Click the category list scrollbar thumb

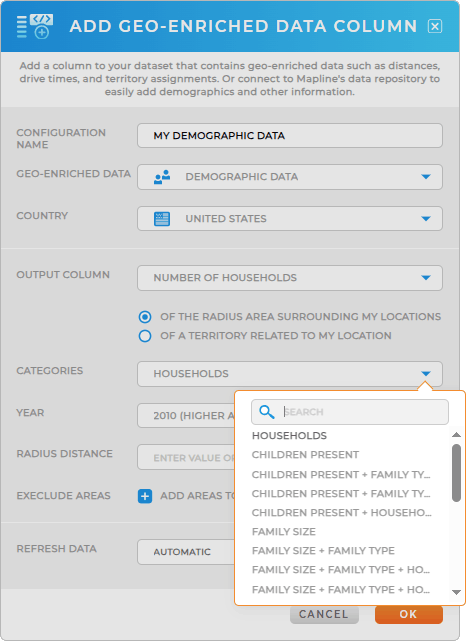point(456,473)
